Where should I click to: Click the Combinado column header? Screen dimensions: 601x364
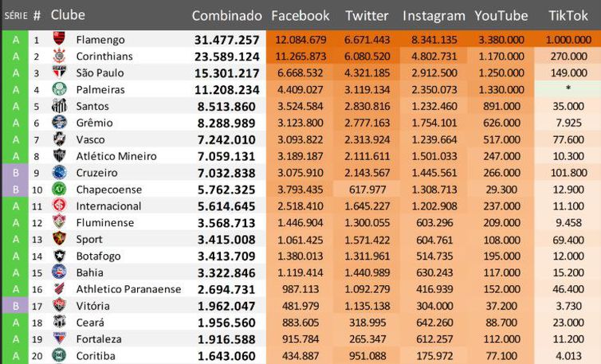(x=226, y=16)
